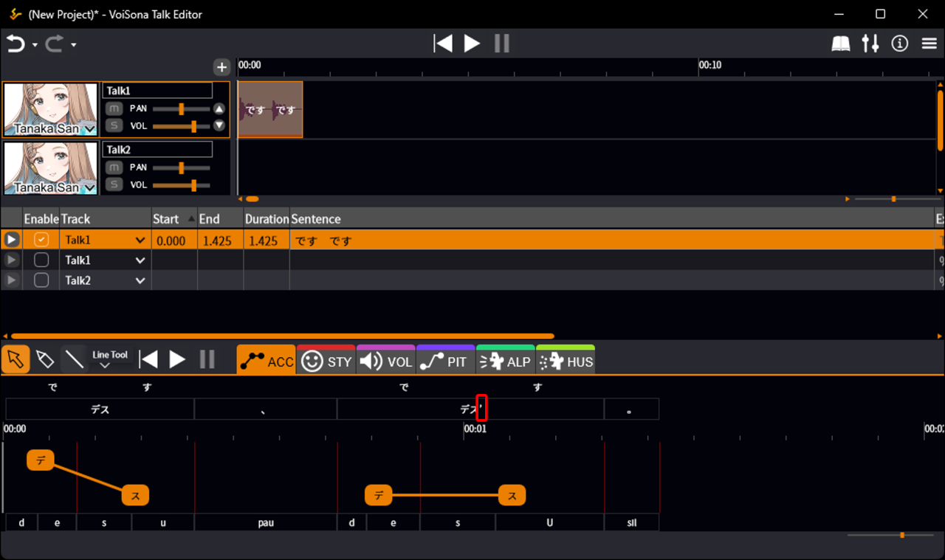Click the Duration column header
This screenshot has height=560, width=945.
[267, 219]
